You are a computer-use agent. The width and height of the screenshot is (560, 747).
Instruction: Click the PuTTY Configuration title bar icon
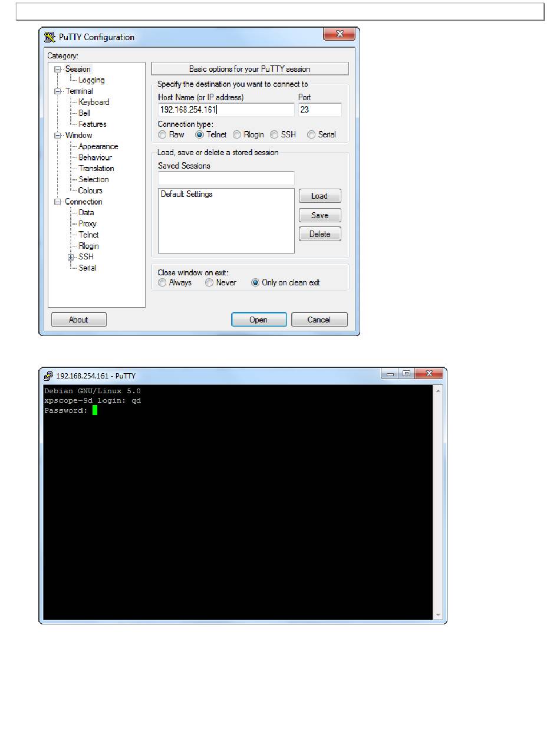[x=50, y=37]
